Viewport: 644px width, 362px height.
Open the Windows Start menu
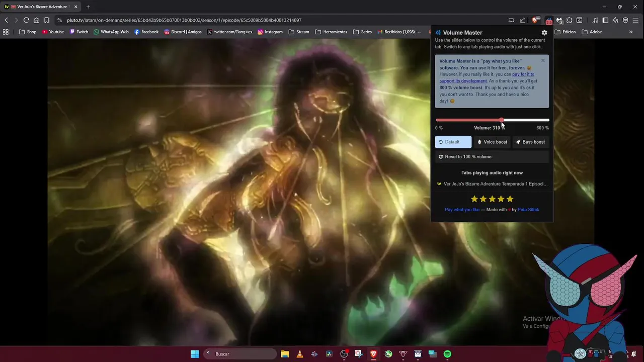point(195,354)
